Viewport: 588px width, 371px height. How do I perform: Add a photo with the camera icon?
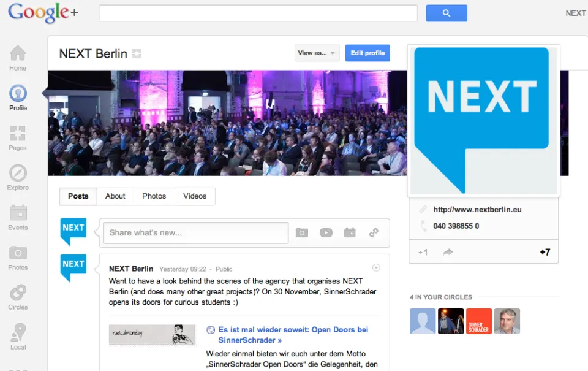tap(302, 233)
